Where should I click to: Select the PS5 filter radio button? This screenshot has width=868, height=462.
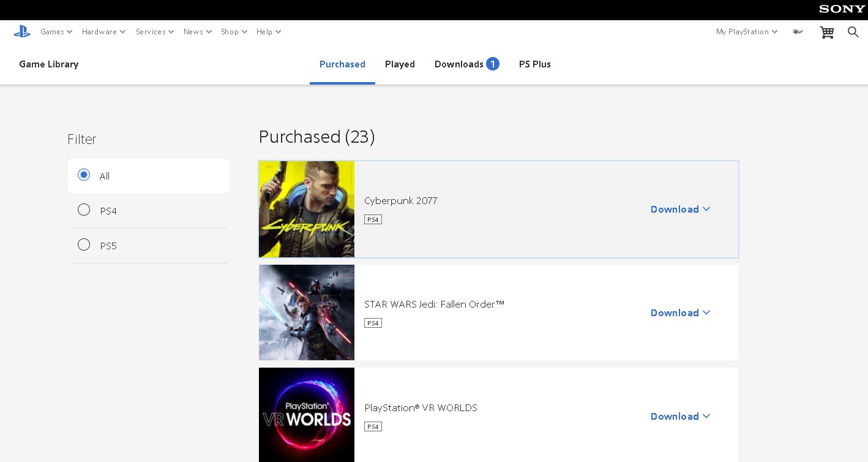tap(84, 245)
